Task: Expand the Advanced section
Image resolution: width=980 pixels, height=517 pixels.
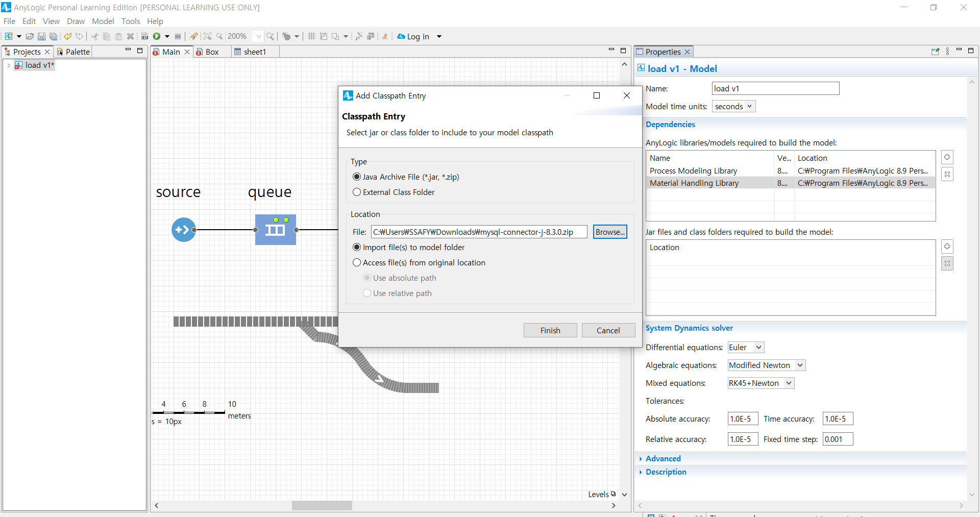Action: 662,458
